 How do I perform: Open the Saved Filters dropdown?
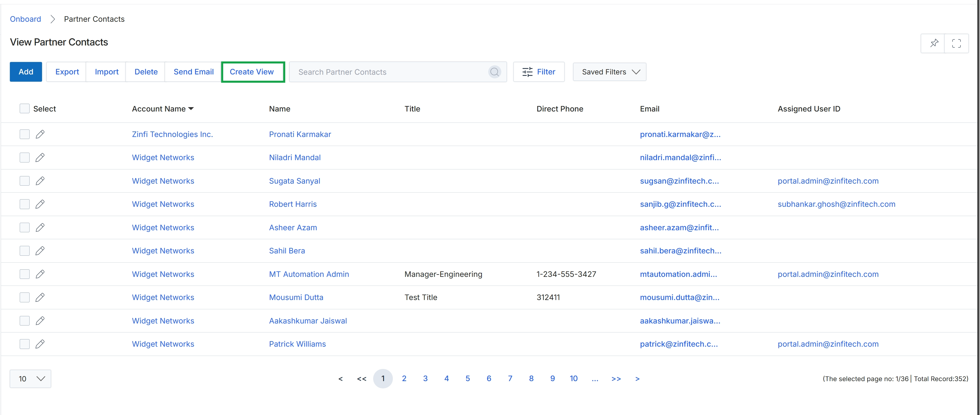pos(609,72)
